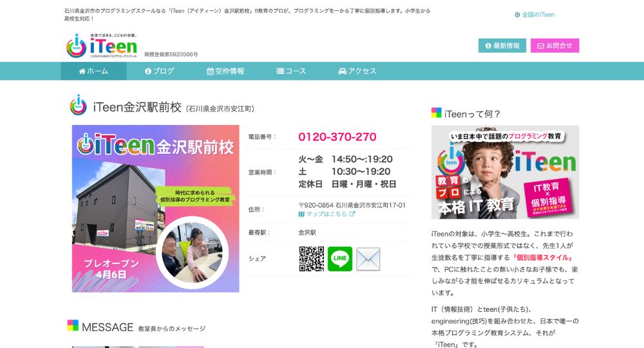Click the 定休日 日曜・月曜・祝日 line
Screen dimensions: 644x348
point(348,184)
